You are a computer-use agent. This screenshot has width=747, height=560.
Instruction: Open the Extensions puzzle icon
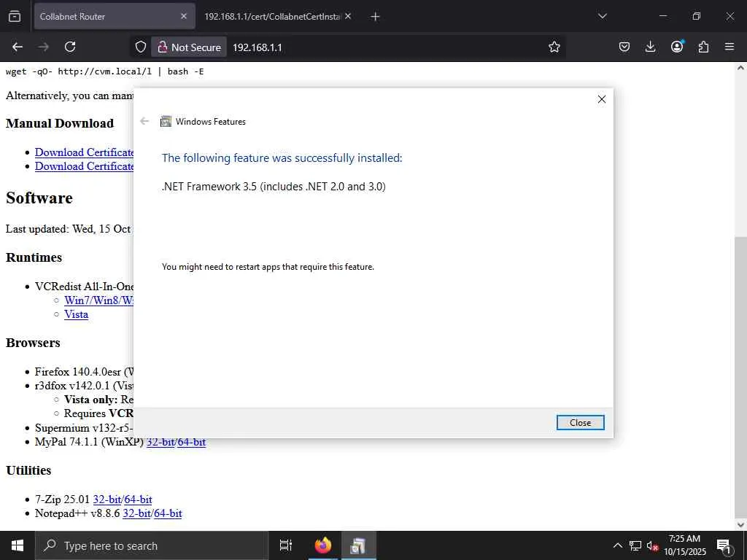click(703, 47)
